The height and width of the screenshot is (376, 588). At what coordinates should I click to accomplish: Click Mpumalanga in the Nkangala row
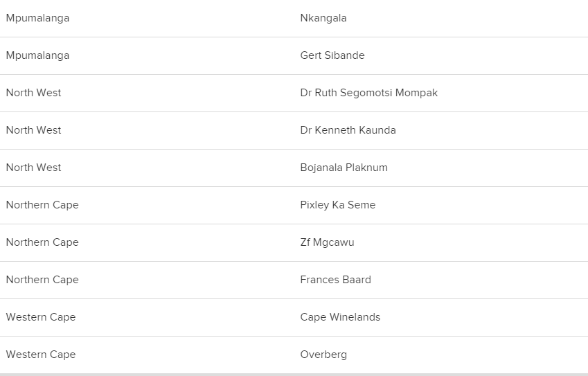37,18
